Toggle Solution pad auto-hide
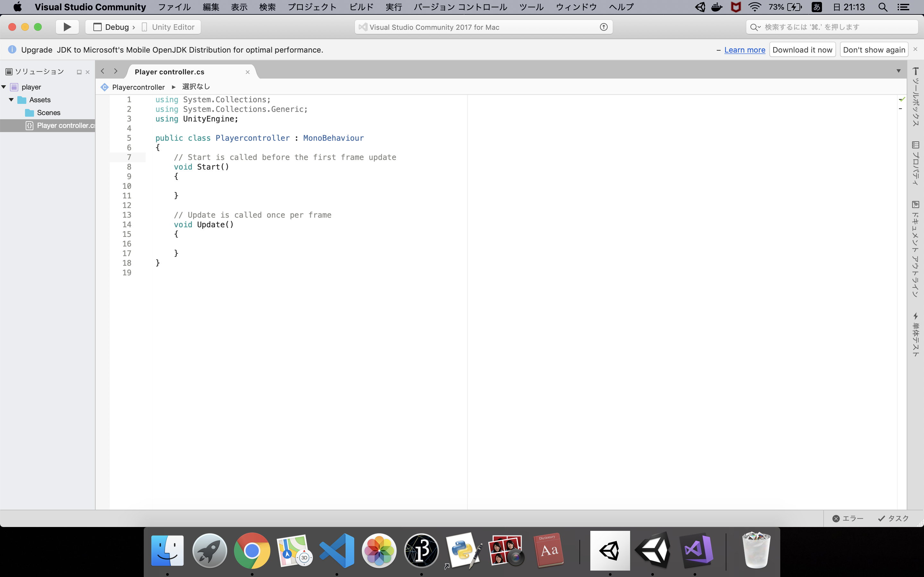924x577 pixels. tap(79, 72)
